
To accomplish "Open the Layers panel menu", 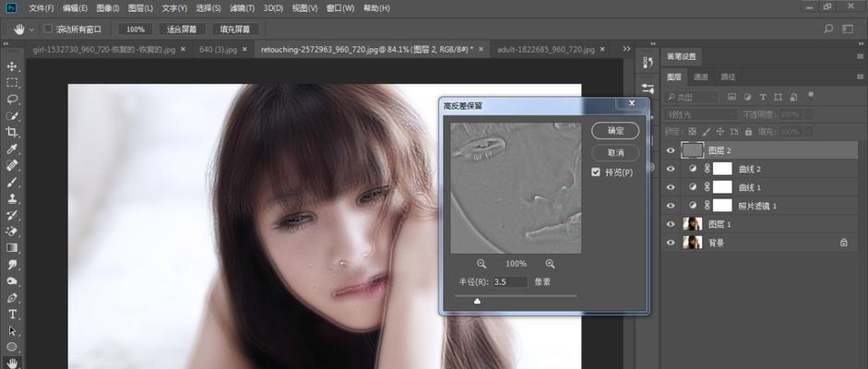I will click(860, 77).
